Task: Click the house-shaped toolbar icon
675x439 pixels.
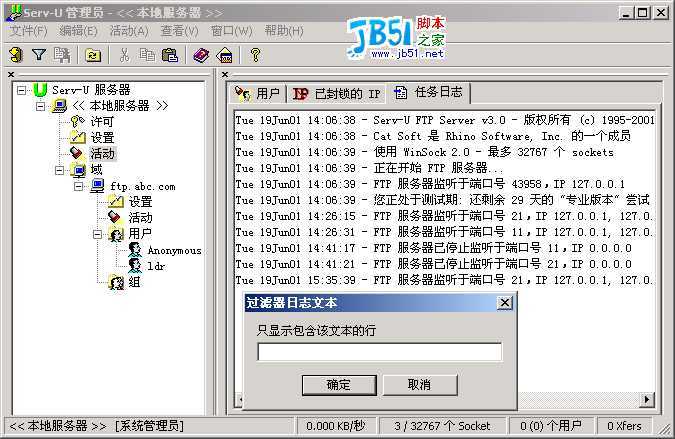Action: tap(225, 55)
